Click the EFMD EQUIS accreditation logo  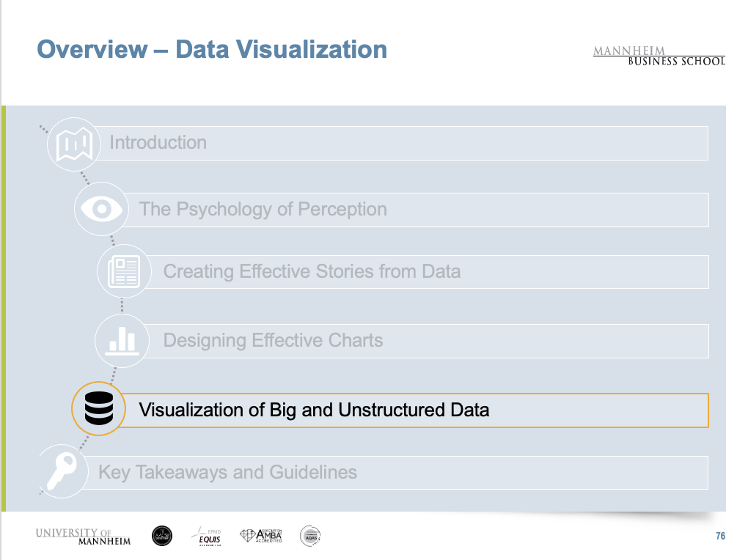pos(205,536)
